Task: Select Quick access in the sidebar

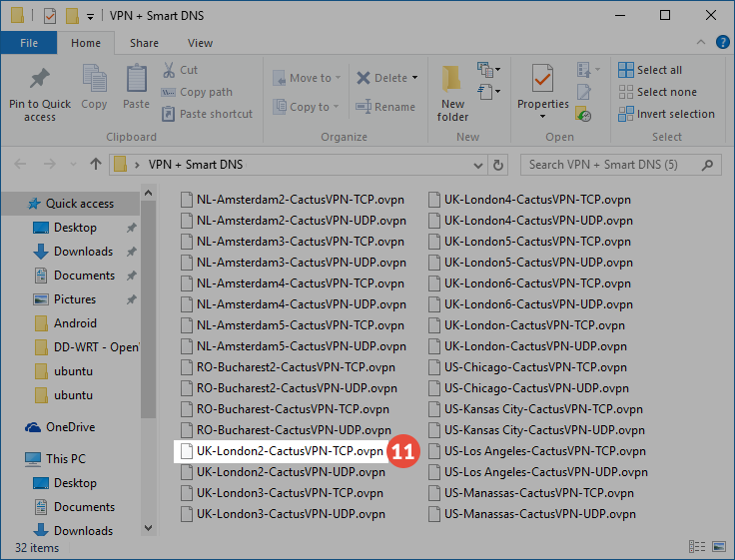Action: pos(70,204)
